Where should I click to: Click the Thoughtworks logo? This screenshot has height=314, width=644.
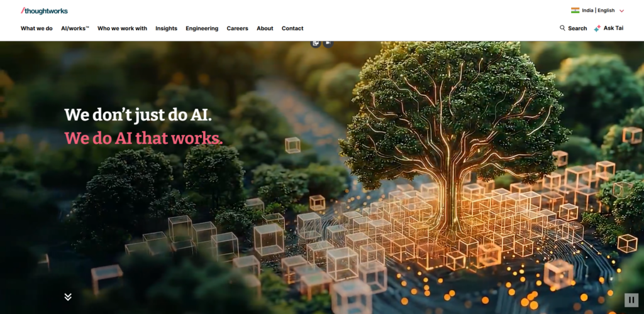tap(45, 11)
